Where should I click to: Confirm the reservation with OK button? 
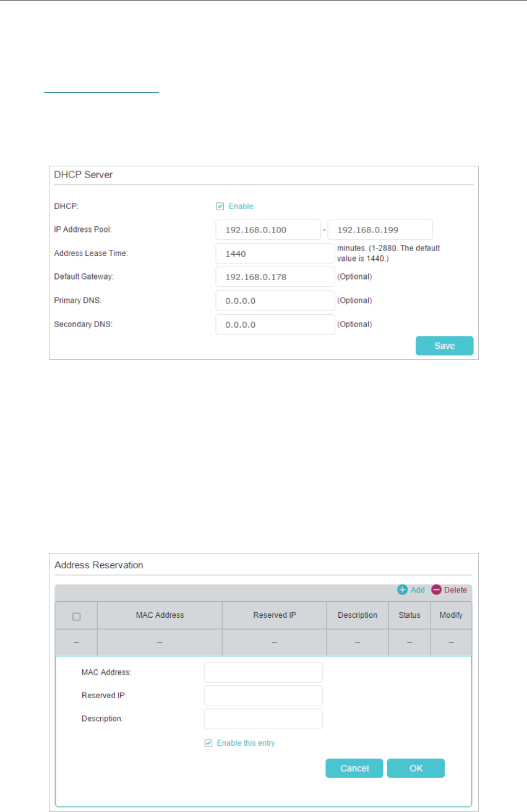coord(416,768)
